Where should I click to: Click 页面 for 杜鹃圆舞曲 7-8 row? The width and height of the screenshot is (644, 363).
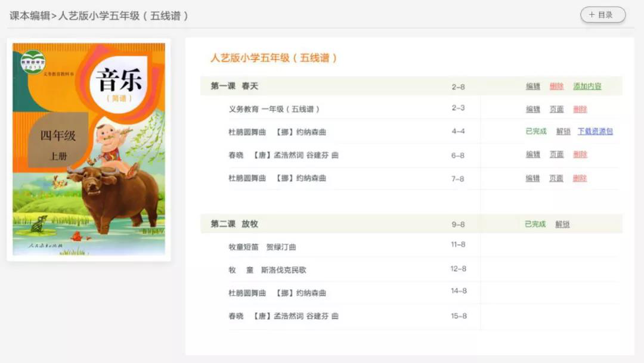[x=556, y=178]
